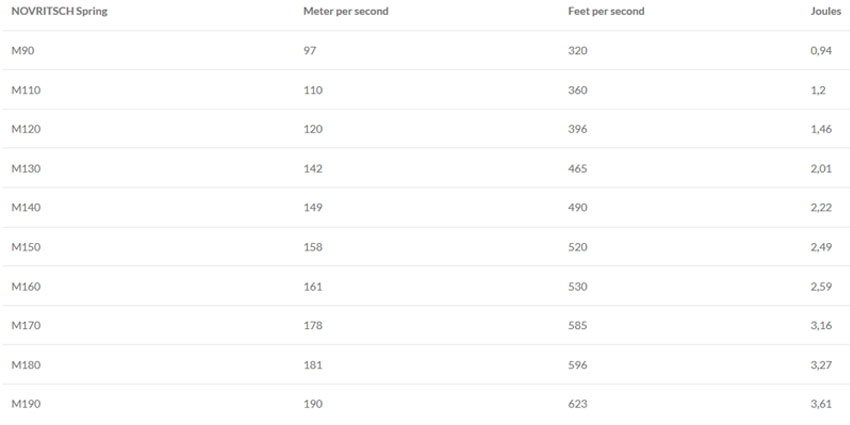Click the 465 feet per second value
The width and height of the screenshot is (850, 425).
pyautogui.click(x=578, y=169)
